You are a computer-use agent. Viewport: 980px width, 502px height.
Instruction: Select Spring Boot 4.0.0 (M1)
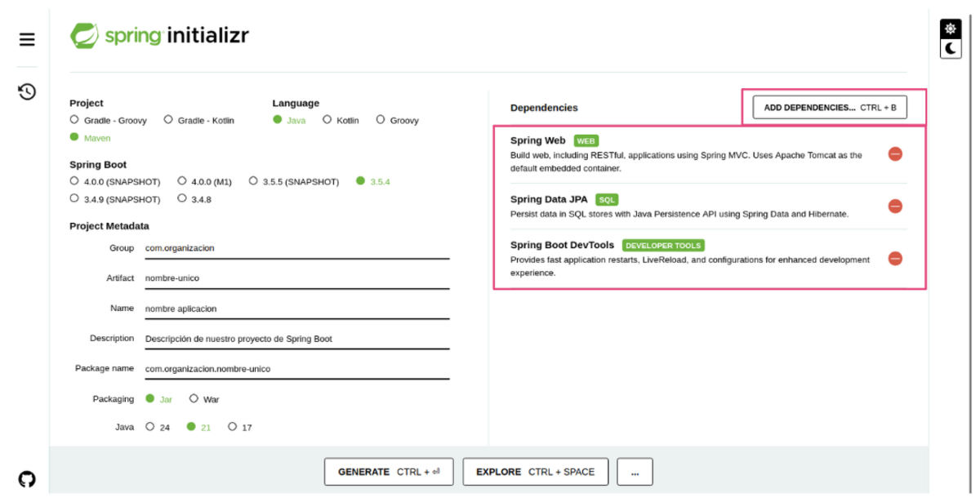point(205,181)
